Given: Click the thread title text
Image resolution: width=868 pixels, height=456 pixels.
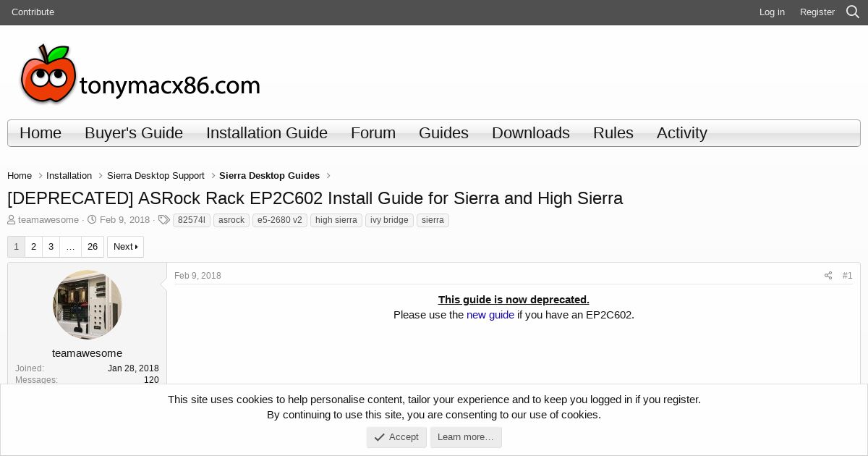Looking at the screenshot, I should (x=315, y=198).
